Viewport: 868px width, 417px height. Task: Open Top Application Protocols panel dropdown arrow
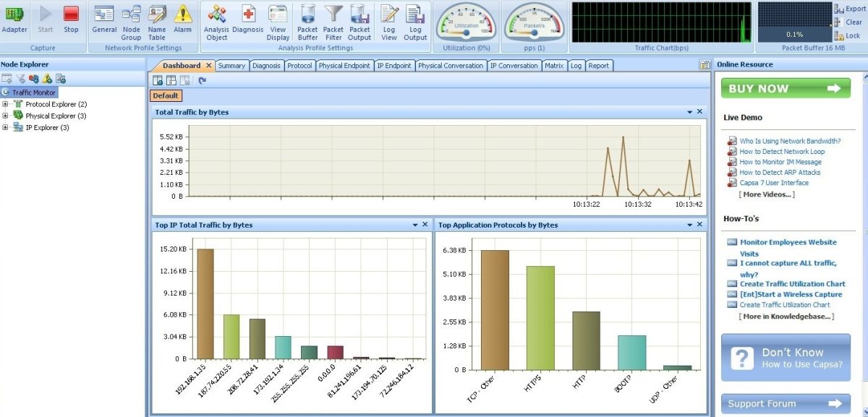click(690, 225)
